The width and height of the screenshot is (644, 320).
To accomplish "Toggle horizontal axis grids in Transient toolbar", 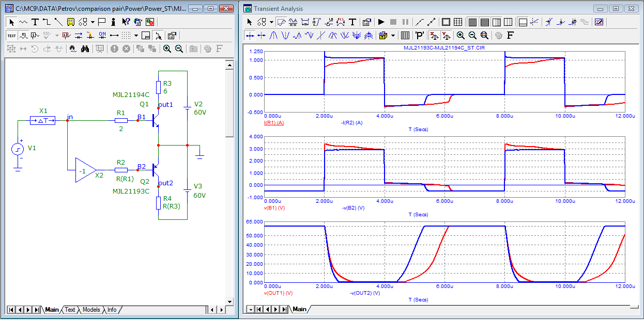I will coord(472,22).
